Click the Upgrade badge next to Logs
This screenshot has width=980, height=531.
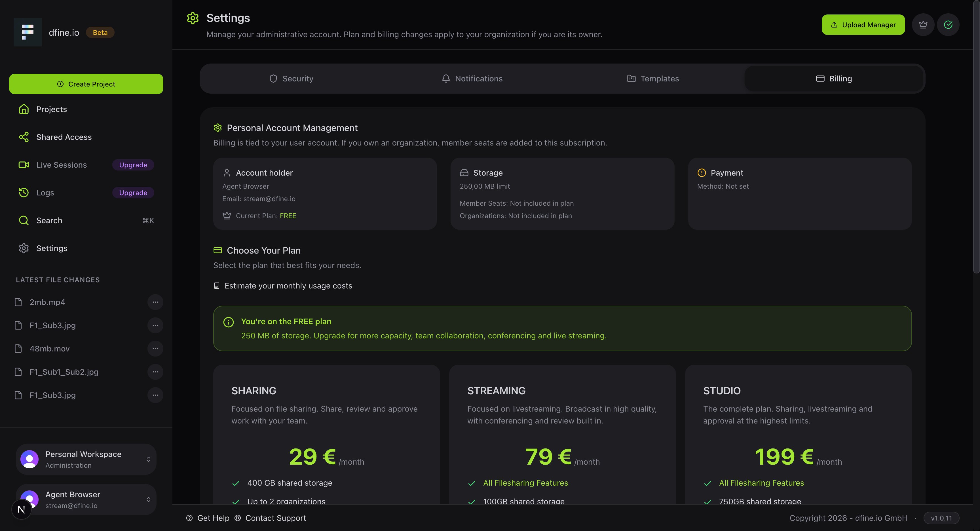pyautogui.click(x=133, y=193)
